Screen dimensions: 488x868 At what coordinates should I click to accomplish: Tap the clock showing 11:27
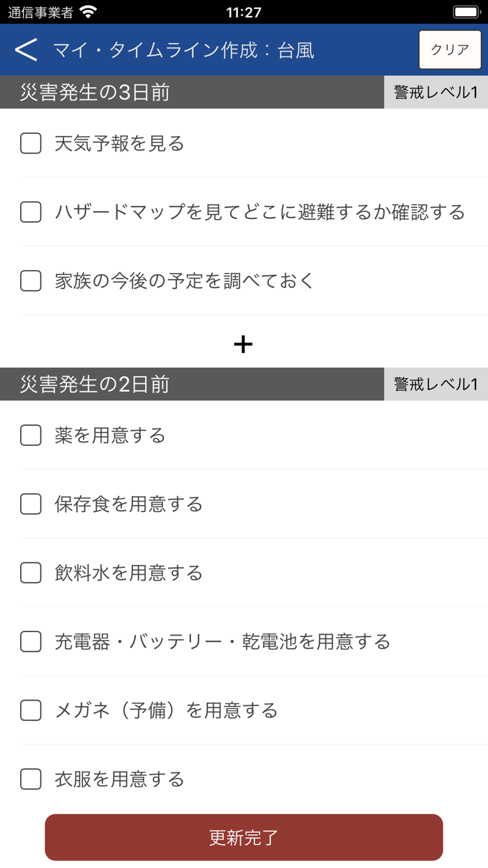[x=243, y=11]
